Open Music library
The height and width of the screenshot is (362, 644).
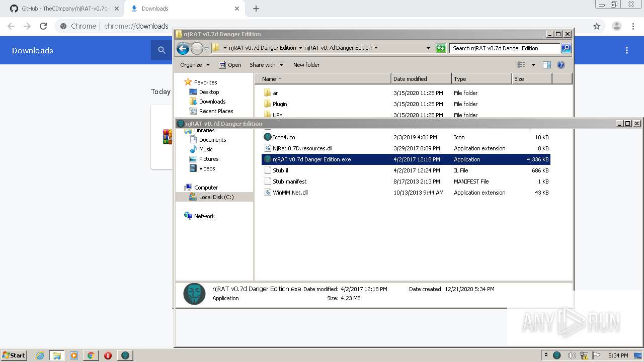[206, 149]
